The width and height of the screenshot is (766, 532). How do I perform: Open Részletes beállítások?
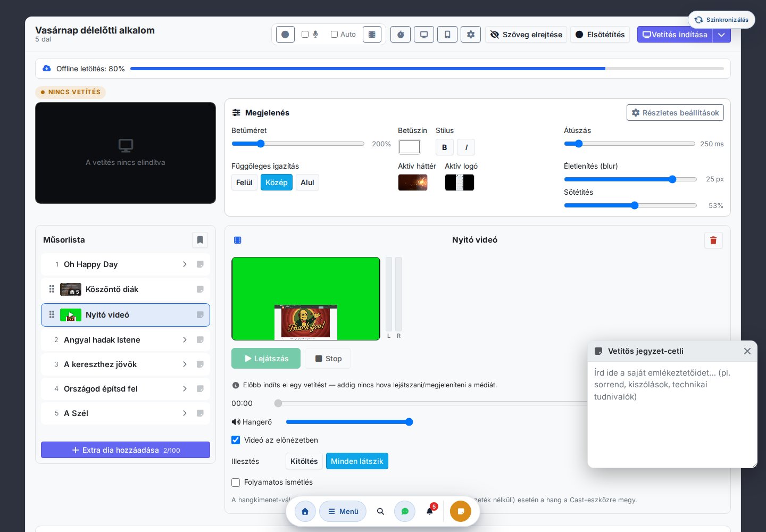[675, 113]
